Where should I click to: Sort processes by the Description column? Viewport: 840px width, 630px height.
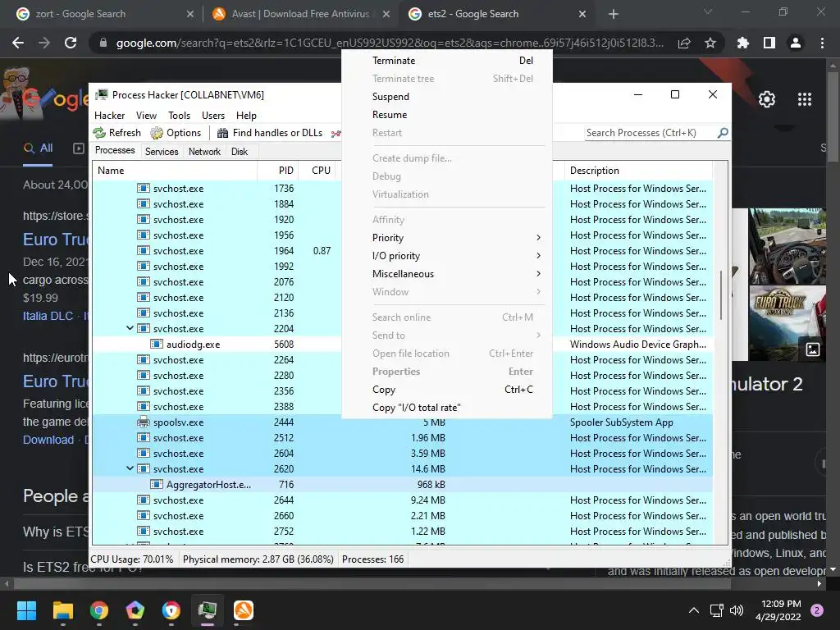pyautogui.click(x=638, y=171)
